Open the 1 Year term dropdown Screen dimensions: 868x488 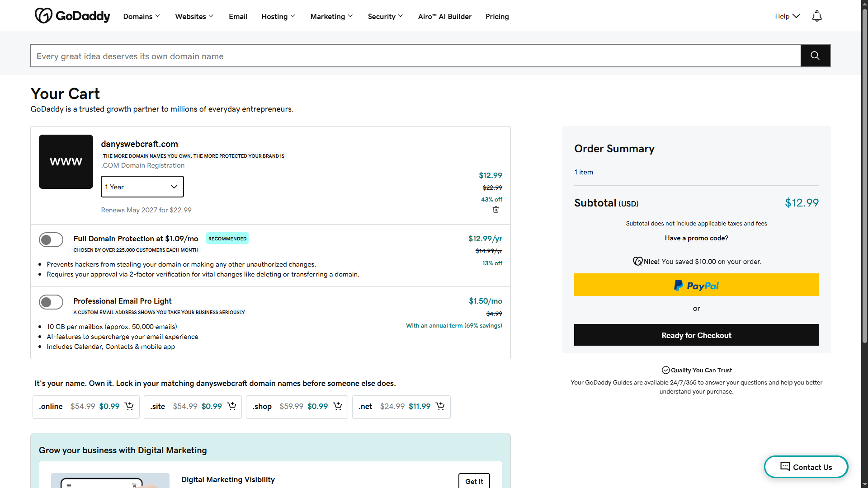[x=142, y=187]
